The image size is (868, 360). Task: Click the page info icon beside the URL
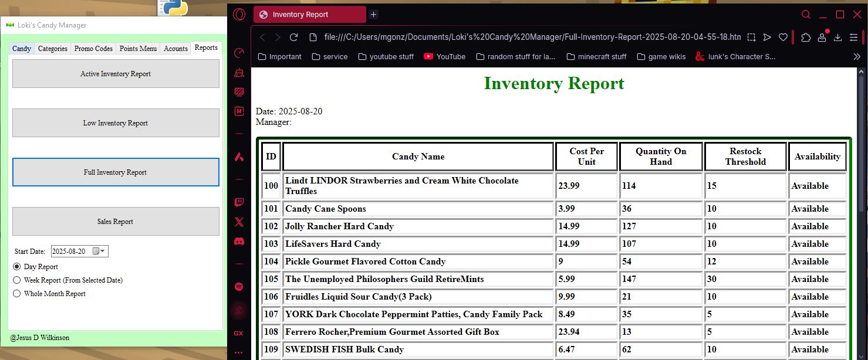point(313,37)
